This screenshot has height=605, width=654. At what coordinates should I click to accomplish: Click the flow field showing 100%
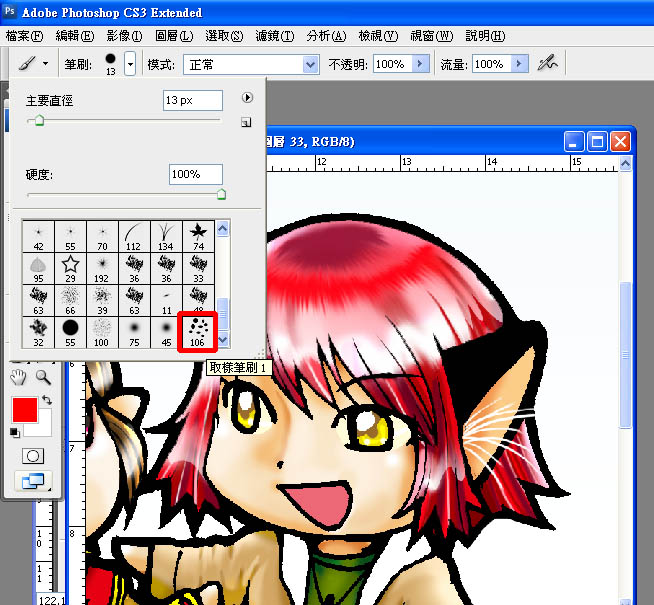point(491,64)
